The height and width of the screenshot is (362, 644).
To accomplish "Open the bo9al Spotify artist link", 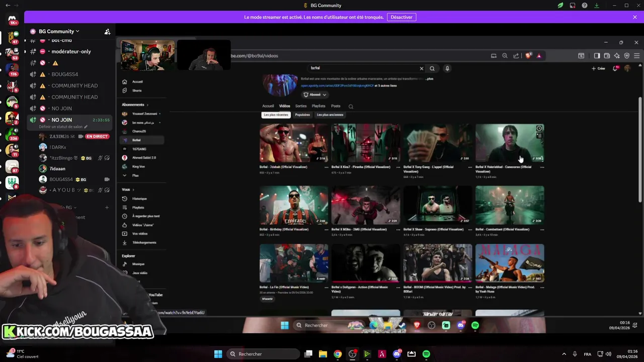I will (x=338, y=85).
